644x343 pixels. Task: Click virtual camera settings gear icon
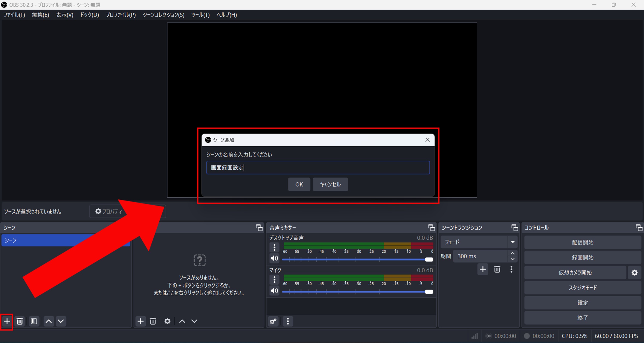click(x=634, y=273)
